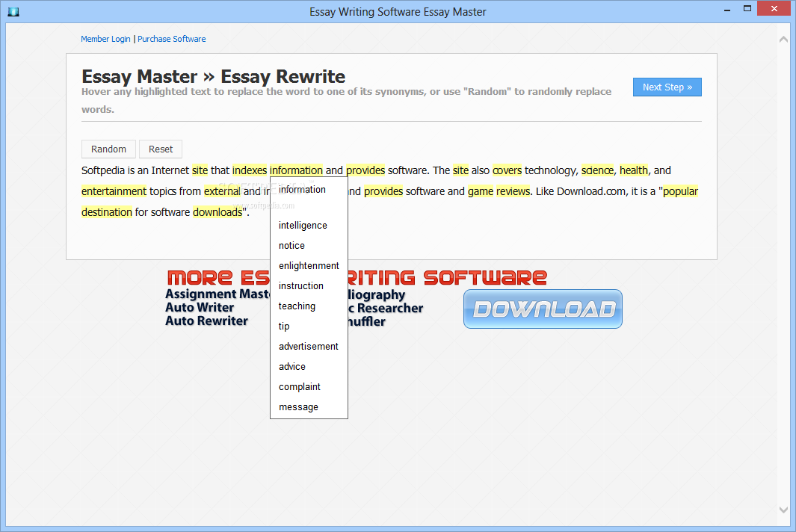Click the Reset button
Image resolution: width=796 pixels, height=532 pixels.
161,149
